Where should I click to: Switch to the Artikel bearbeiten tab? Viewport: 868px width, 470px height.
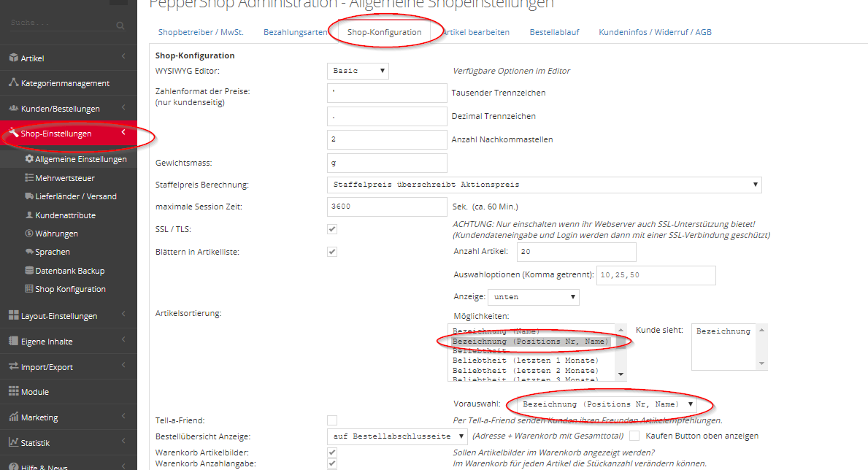point(475,32)
